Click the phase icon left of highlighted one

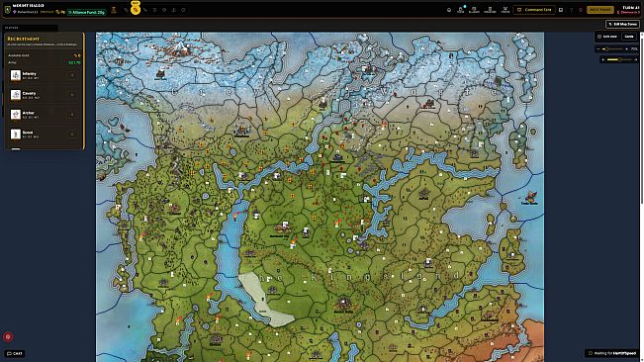pos(126,10)
